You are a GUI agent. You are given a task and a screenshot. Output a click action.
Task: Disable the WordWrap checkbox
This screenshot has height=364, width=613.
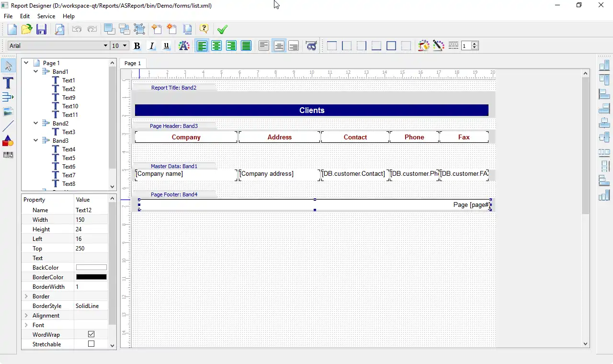coord(91,334)
